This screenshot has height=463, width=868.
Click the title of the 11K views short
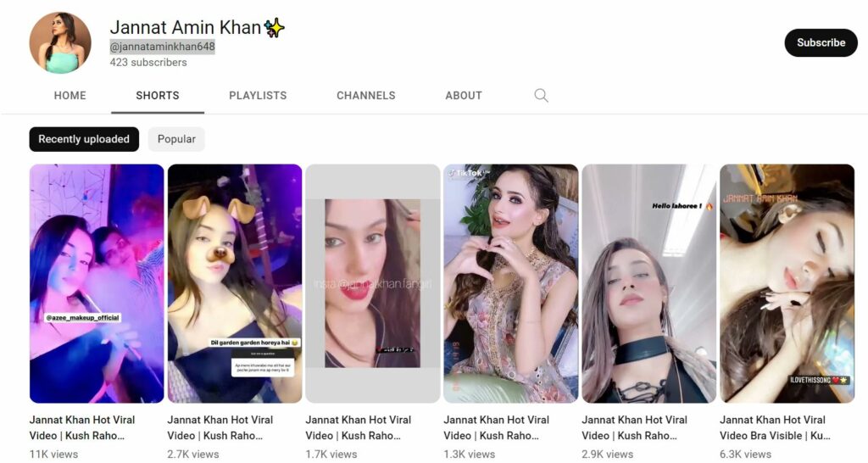pos(82,427)
